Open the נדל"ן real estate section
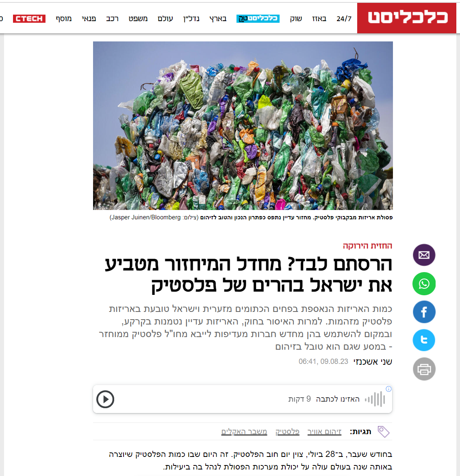 (191, 19)
